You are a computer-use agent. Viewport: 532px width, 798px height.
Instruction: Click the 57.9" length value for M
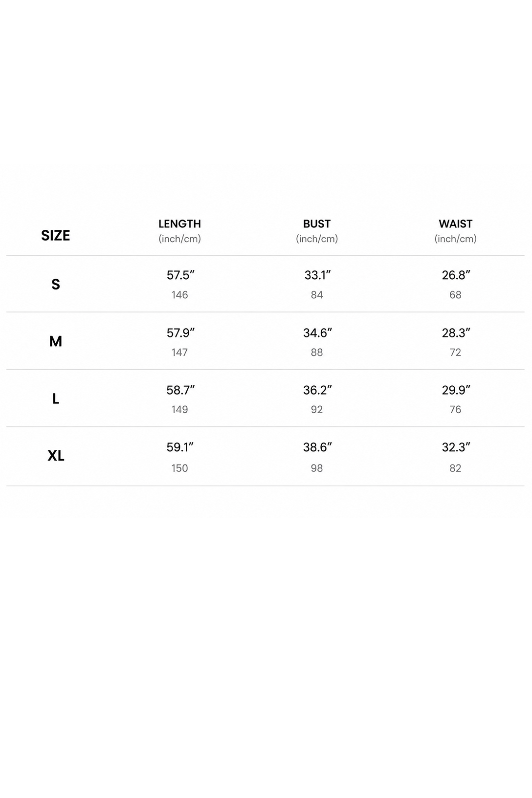click(180, 332)
